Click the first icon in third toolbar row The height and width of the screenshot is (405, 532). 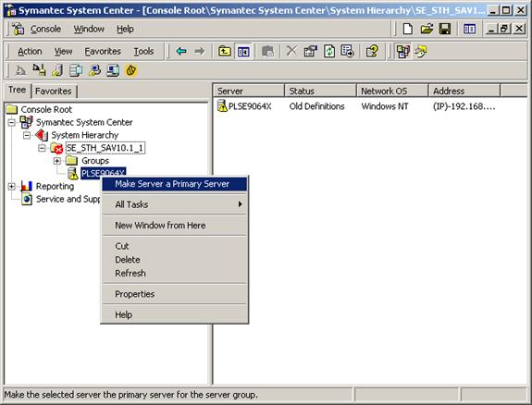[20, 70]
